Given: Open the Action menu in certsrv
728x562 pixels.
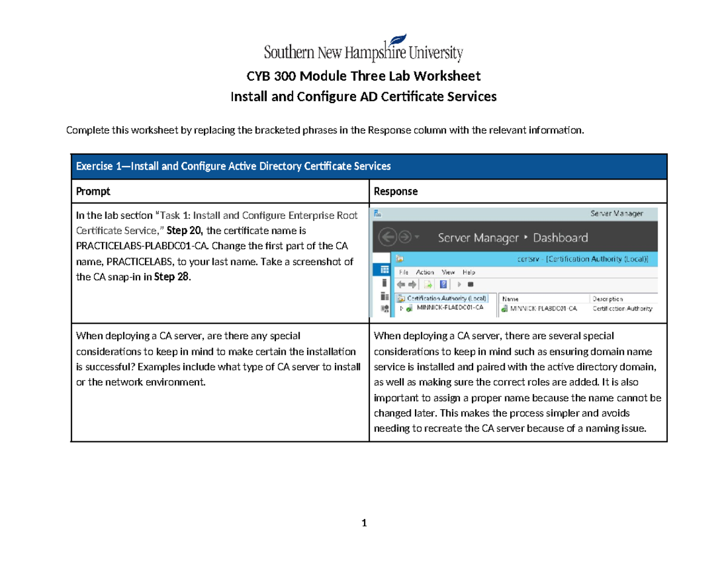Looking at the screenshot, I should [x=425, y=272].
